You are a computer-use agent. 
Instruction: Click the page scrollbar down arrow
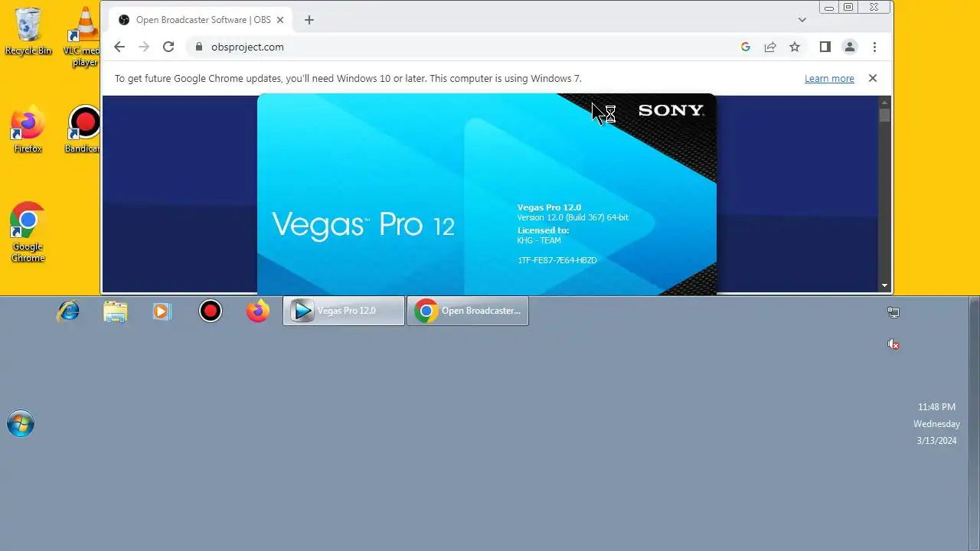(x=885, y=285)
